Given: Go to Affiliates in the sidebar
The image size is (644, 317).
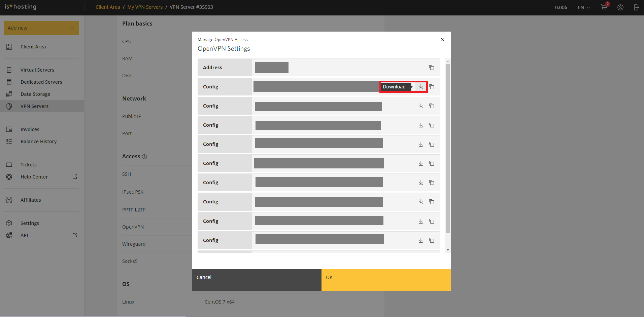Looking at the screenshot, I should [x=31, y=200].
